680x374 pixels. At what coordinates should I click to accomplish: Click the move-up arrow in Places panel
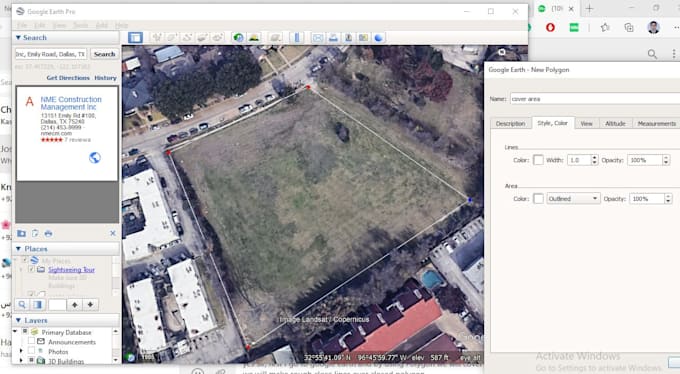[75, 305]
